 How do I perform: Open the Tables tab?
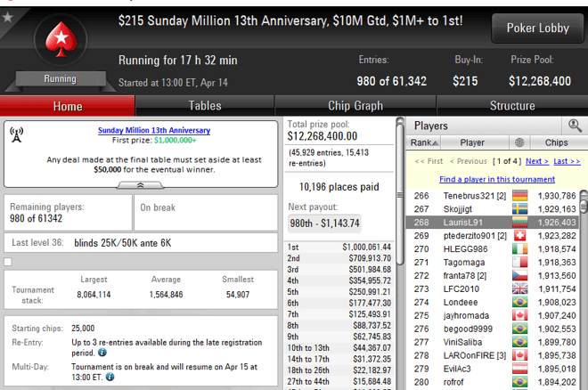tap(205, 106)
